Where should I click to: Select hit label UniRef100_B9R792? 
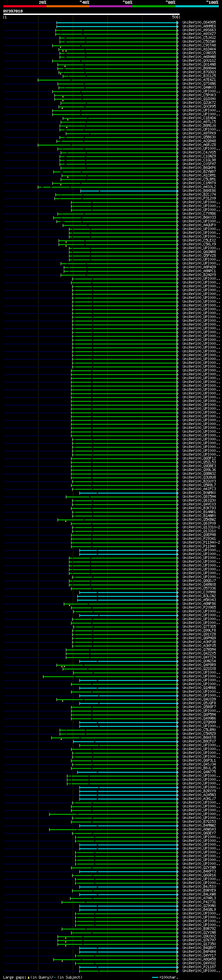coord(199,929)
